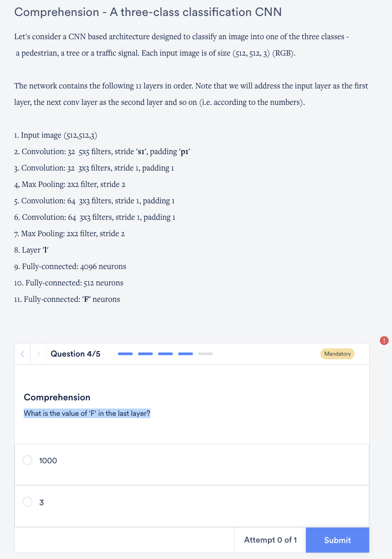Screen dimensions: 392x559
Task: Click the grey unfinished progress segment
Action: tap(205, 354)
